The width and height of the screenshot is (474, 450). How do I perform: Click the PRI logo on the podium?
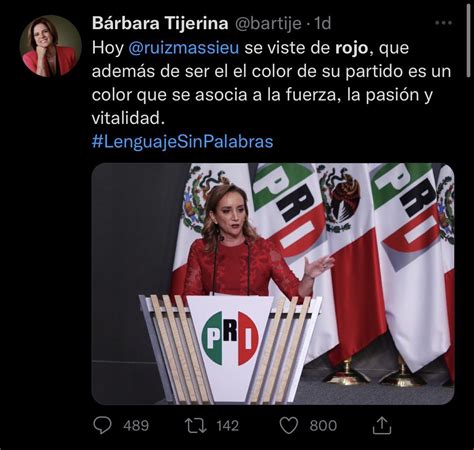(230, 338)
